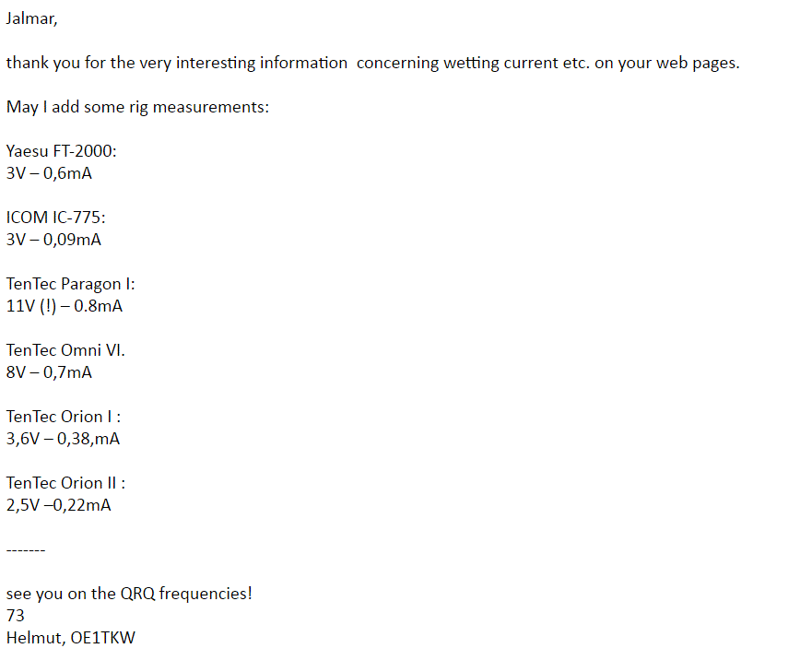The height and width of the screenshot is (660, 812).
Task: Click the 'see you on the QRQ frequencies!' line
Action: [129, 594]
